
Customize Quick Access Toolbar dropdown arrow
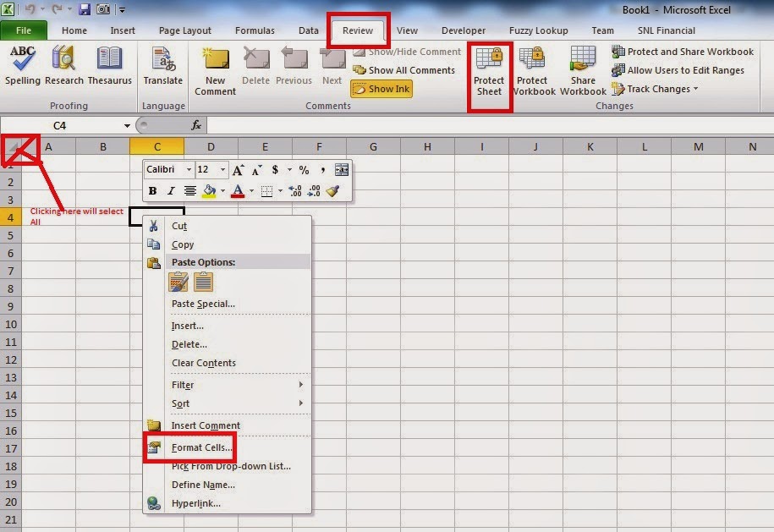click(122, 9)
